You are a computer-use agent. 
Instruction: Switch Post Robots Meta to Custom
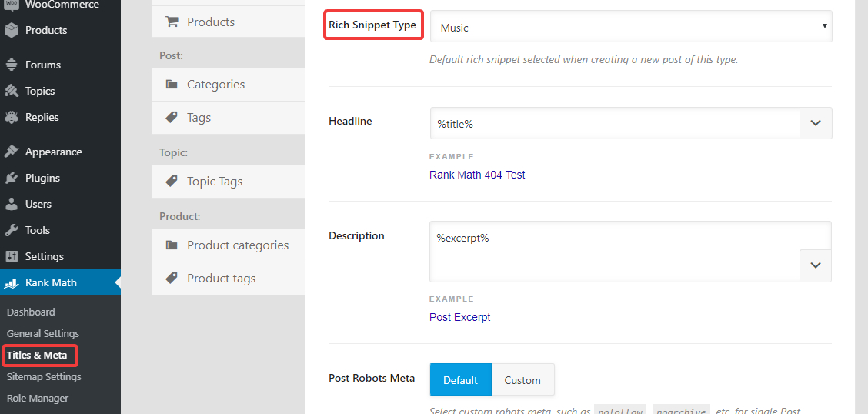(x=522, y=379)
